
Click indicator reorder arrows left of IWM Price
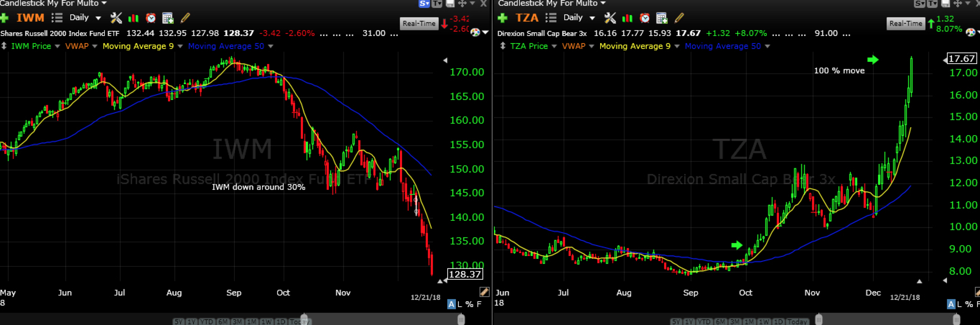point(4,46)
